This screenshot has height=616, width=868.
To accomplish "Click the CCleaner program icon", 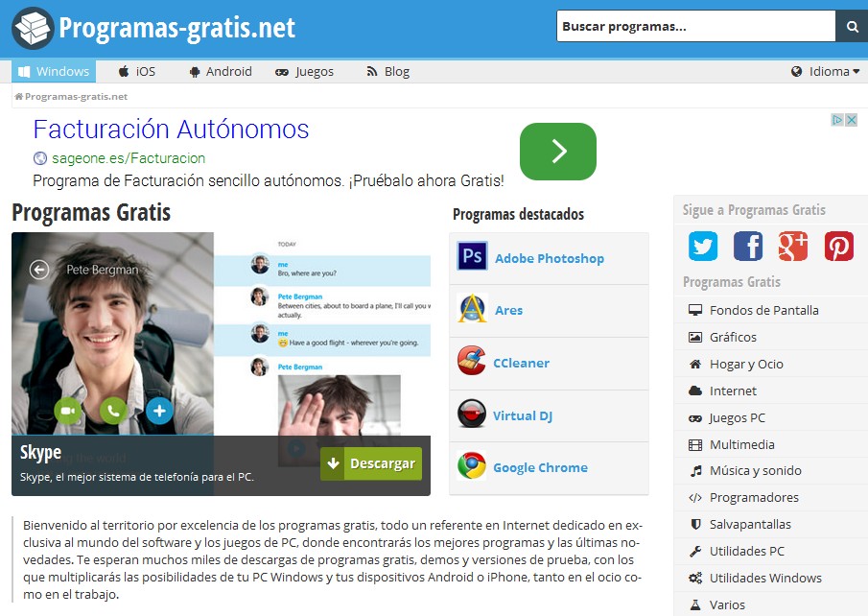I will tap(472, 361).
